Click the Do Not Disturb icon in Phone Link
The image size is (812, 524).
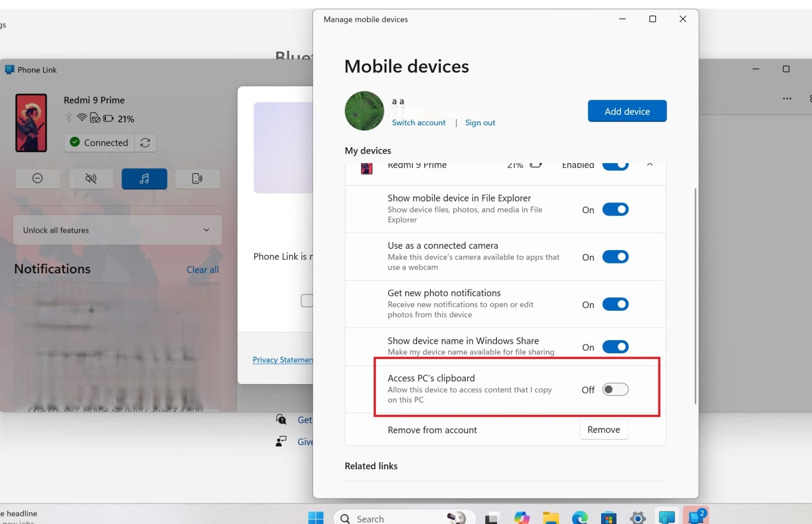click(x=37, y=178)
